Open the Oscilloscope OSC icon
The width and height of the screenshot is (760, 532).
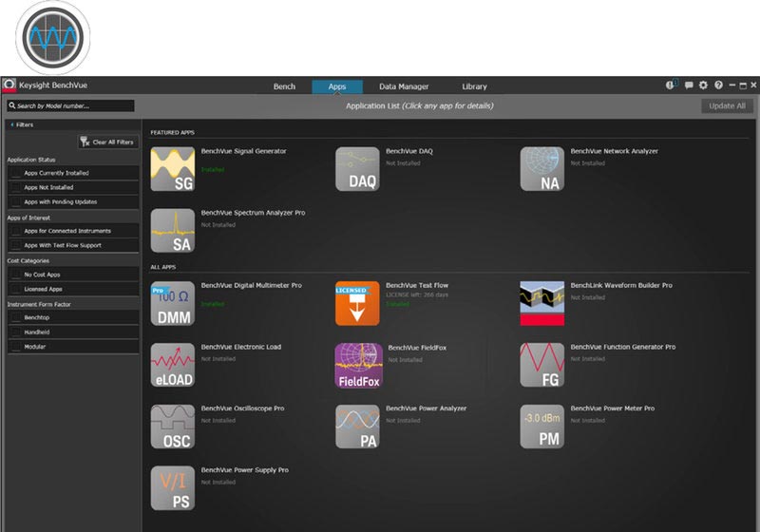173,427
